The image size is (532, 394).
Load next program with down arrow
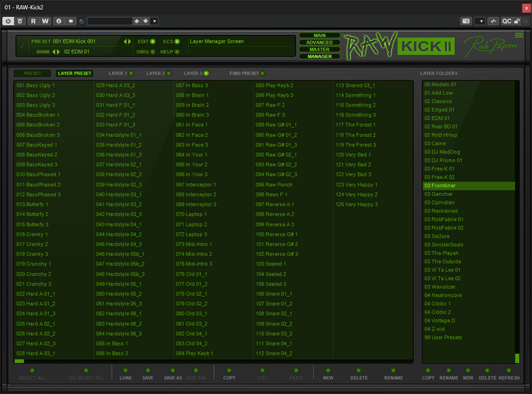[145, 21]
